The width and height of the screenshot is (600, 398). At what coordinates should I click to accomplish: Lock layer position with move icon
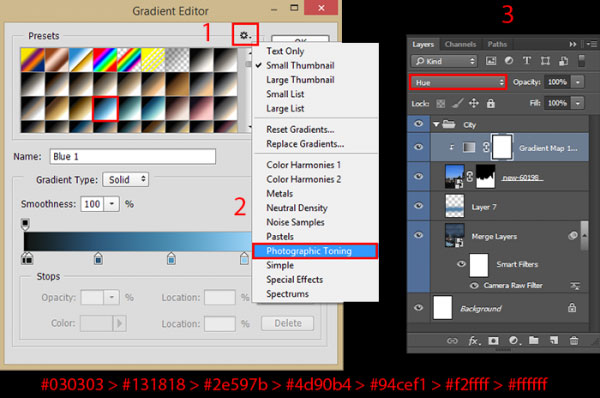[474, 103]
